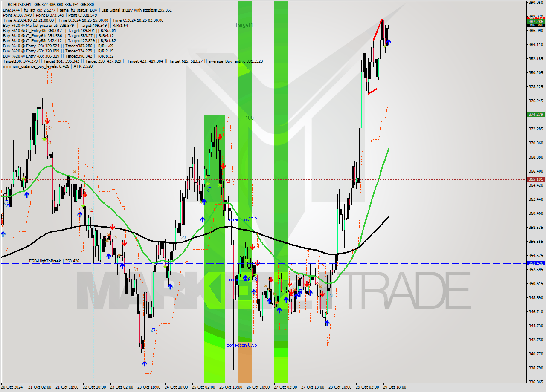
Task: Click the '25 Oct 02:00' time label
Action: click(203, 387)
